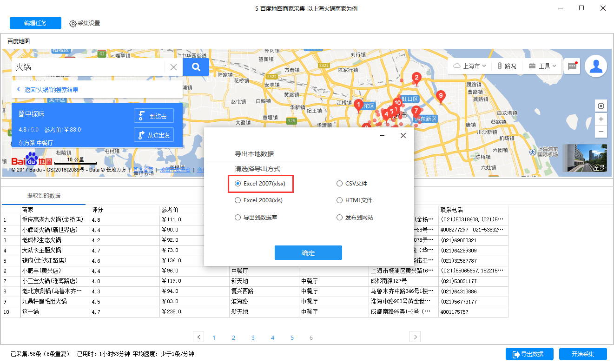This screenshot has height=364, width=614.
Task: Open the 全景 panorama thumbnail
Action: [585, 158]
